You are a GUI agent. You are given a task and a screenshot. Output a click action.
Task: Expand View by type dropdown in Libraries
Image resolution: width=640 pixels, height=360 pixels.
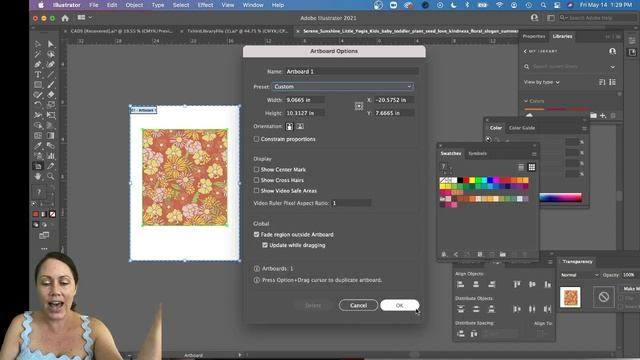coord(542,82)
